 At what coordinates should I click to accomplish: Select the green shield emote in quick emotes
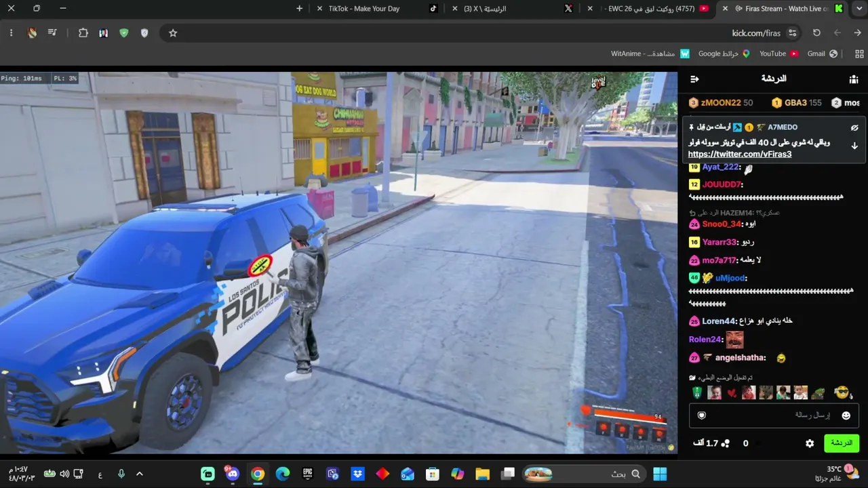(697, 392)
